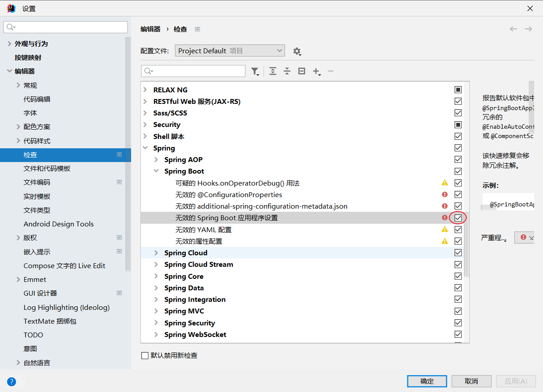Toggle the 无效的 YAML 配置 checkbox
The width and height of the screenshot is (543, 392).
458,230
